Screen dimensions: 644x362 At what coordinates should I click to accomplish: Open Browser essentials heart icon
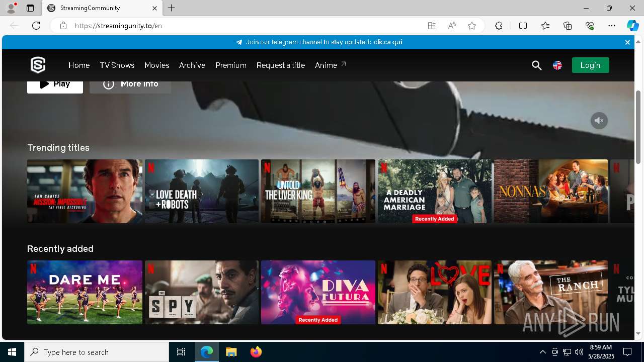pyautogui.click(x=590, y=26)
